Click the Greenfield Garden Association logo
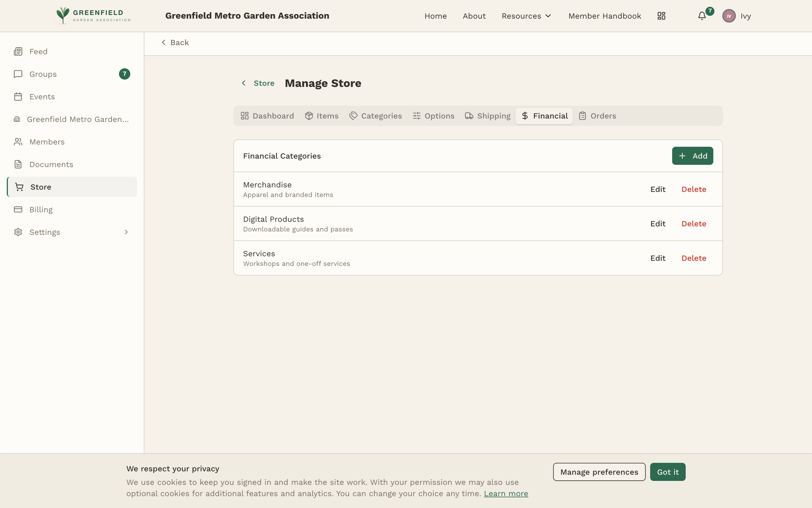 point(93,16)
